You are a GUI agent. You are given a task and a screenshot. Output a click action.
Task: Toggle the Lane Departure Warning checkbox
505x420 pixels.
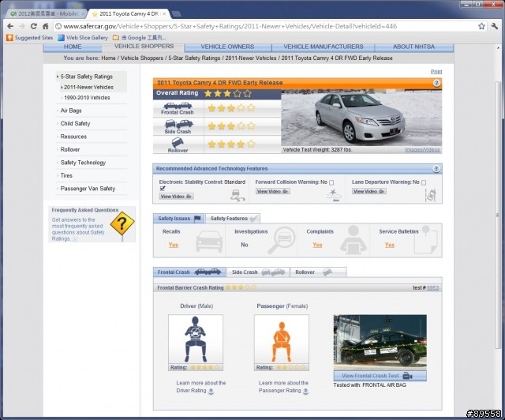coord(424,182)
